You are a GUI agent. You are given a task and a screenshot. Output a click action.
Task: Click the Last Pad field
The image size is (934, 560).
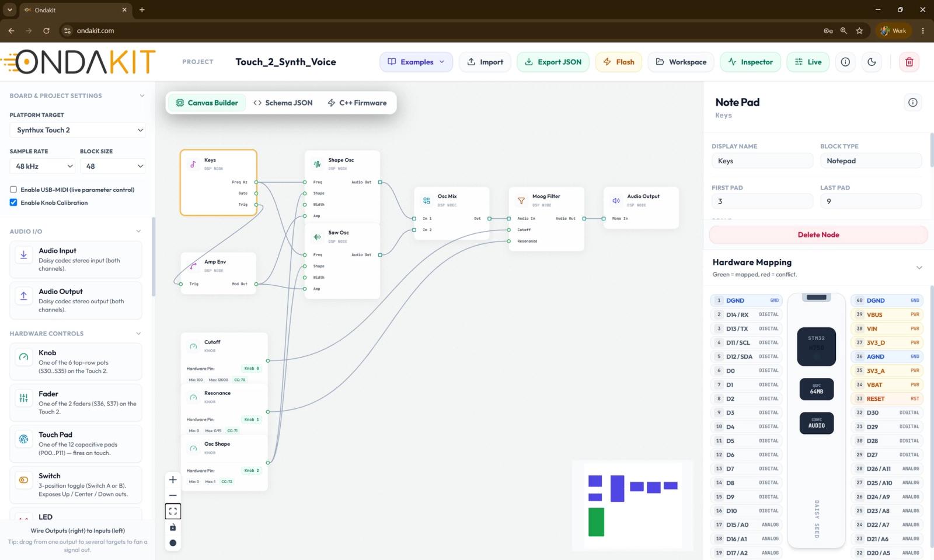point(871,201)
